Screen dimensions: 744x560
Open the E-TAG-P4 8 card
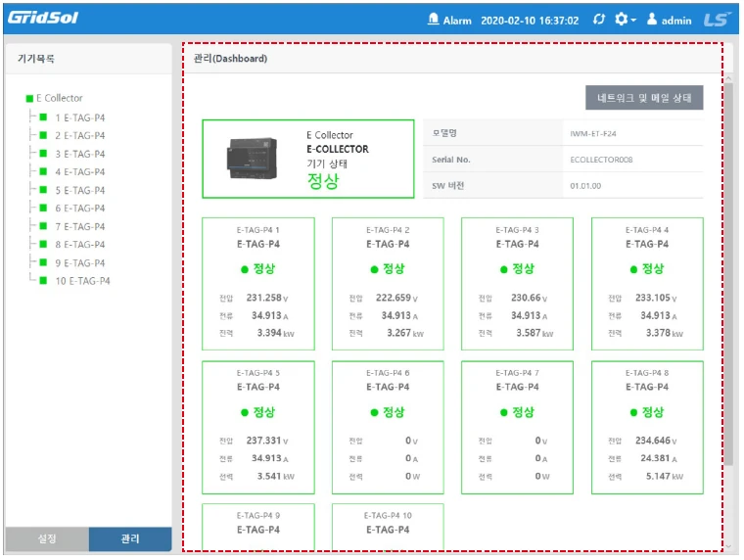[647, 427]
